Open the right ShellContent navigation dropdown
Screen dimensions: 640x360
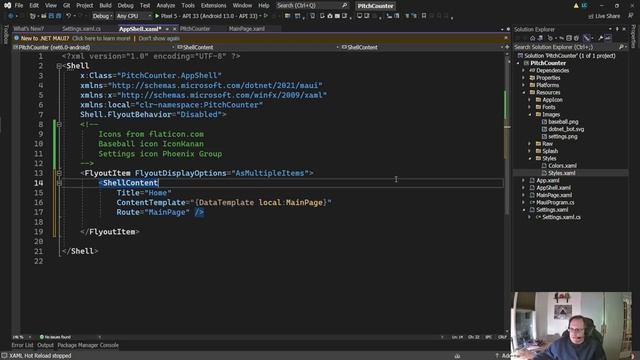pos(422,47)
